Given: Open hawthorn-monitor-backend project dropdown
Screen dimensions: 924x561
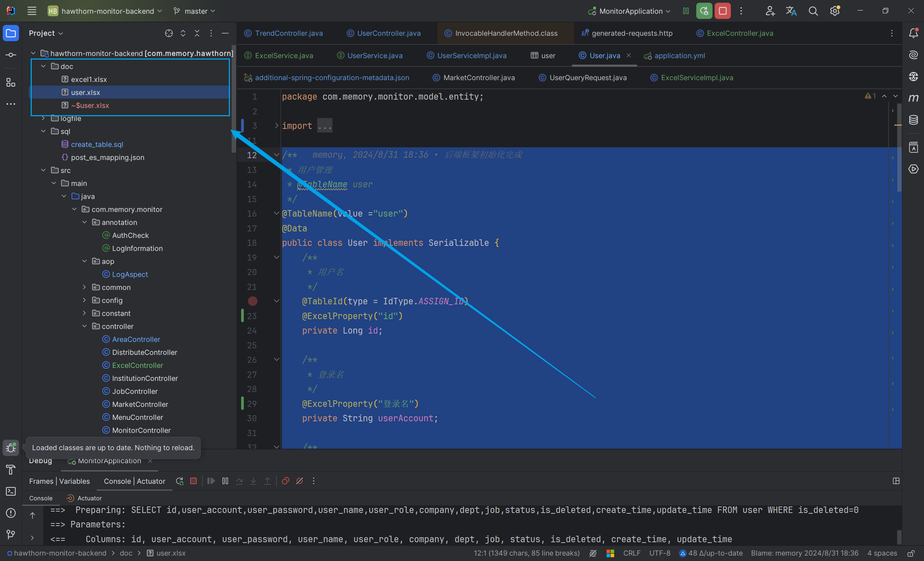Looking at the screenshot, I should pyautogui.click(x=105, y=11).
